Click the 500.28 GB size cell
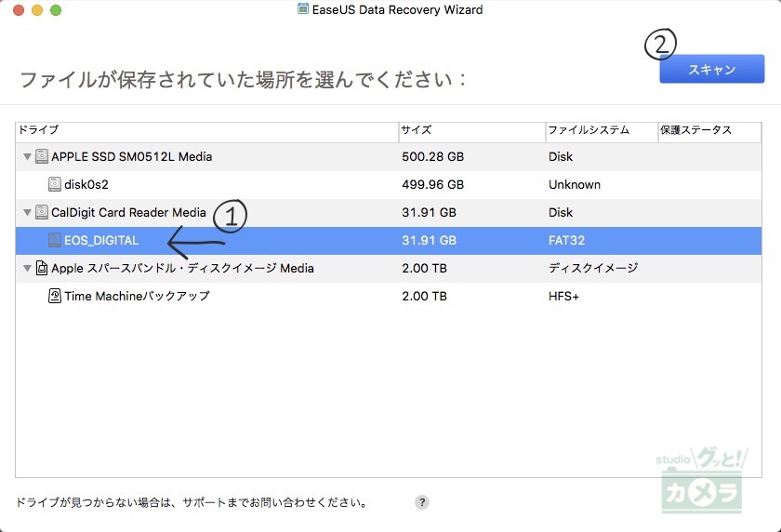Image resolution: width=781 pixels, height=532 pixels. click(x=433, y=157)
